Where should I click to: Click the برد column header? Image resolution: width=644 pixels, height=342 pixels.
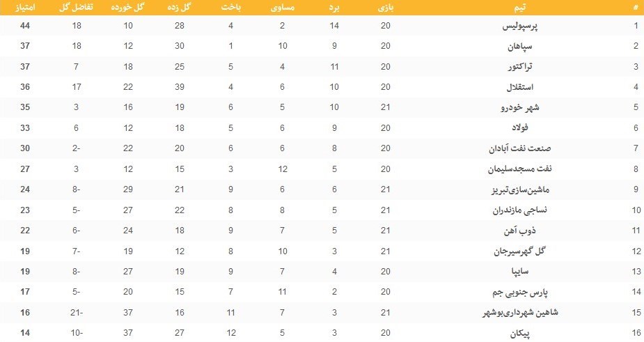coord(335,7)
